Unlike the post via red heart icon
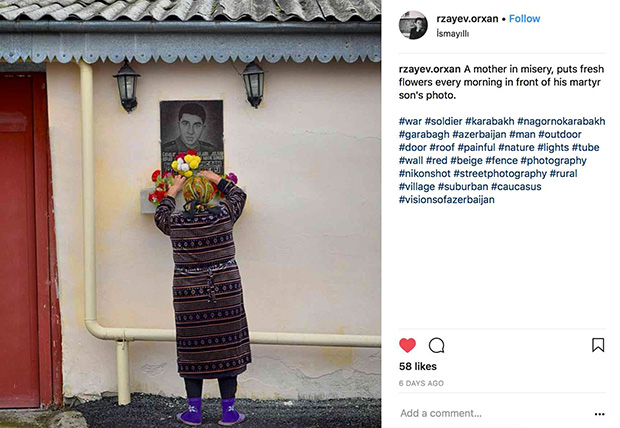Screen dimensions: 620x428 [x=407, y=345]
